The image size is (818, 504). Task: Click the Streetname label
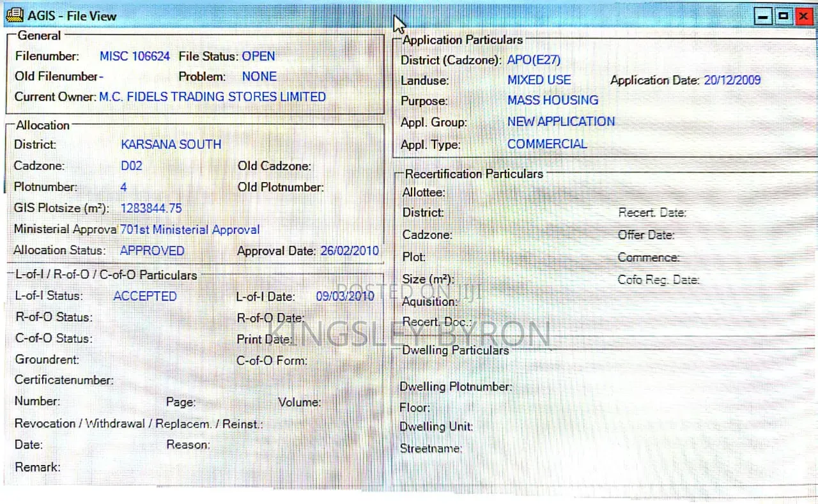pos(431,449)
